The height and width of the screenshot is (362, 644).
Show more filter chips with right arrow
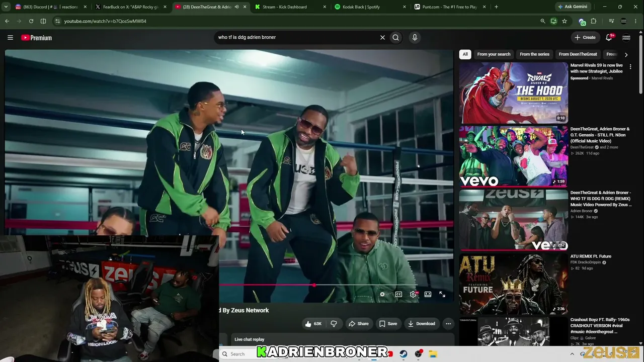(x=626, y=54)
